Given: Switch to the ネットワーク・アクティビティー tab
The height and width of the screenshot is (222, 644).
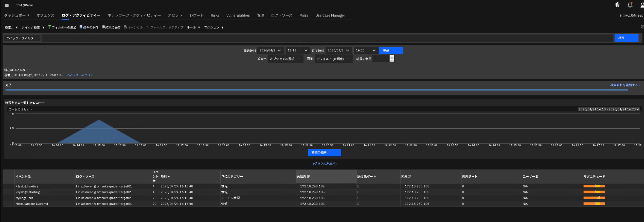Looking at the screenshot, I should coord(134,15).
